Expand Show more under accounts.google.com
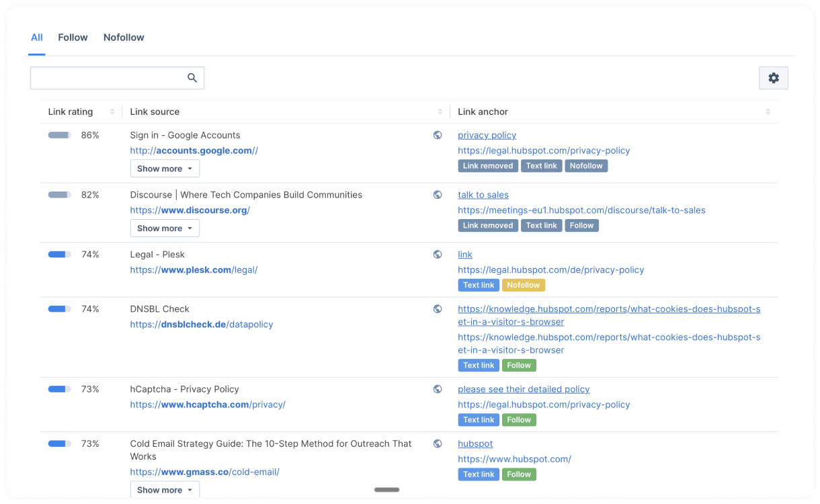Viewport: 820px width, 504px height. [x=165, y=169]
